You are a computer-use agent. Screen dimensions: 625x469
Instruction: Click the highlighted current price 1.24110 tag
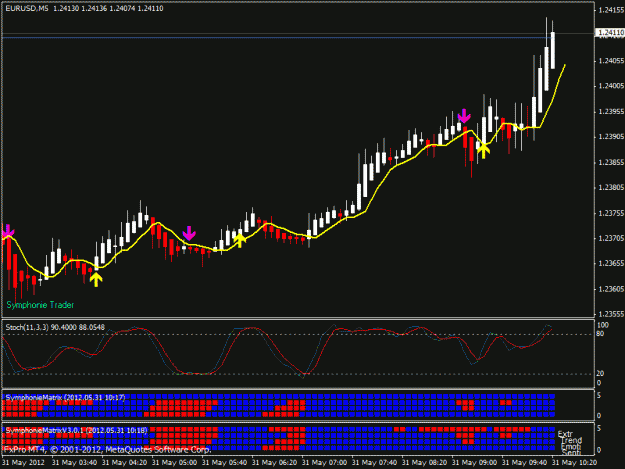click(x=610, y=33)
